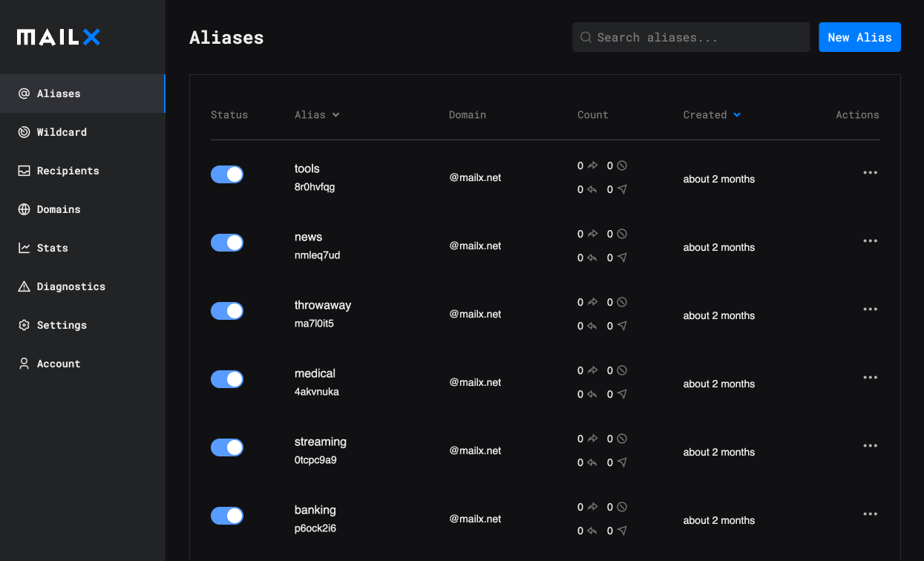Click replies icon in throwaway row
This screenshot has height=561, width=924.
click(x=592, y=326)
